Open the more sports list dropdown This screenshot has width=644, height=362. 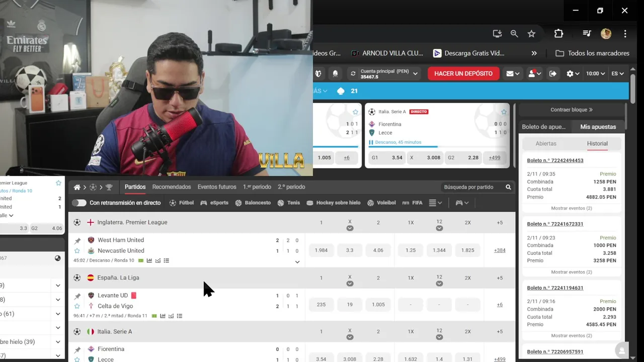436,203
